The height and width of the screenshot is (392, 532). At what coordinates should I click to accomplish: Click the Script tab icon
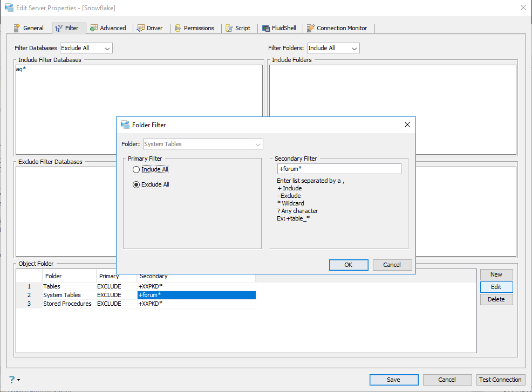[229, 28]
